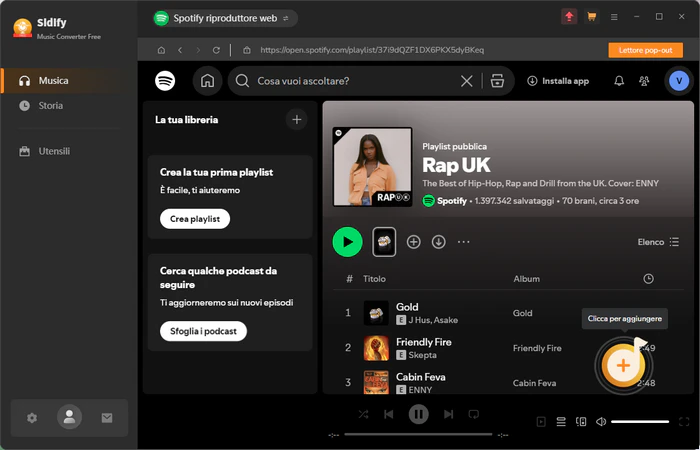Viewport: 700px width, 450px height.
Task: Open the Cabin Feva album link
Action: click(534, 383)
